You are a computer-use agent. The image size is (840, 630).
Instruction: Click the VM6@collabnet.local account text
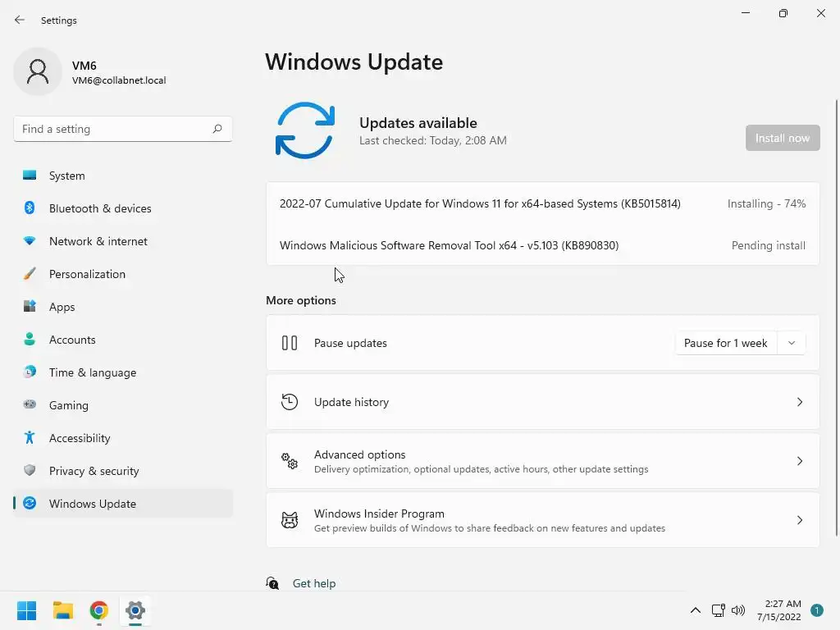(x=119, y=80)
